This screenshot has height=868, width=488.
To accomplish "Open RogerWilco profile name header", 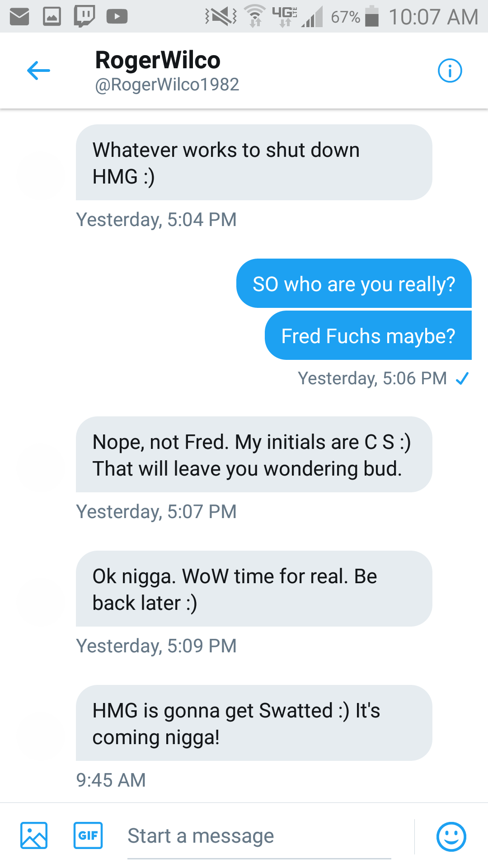I will pyautogui.click(x=158, y=60).
